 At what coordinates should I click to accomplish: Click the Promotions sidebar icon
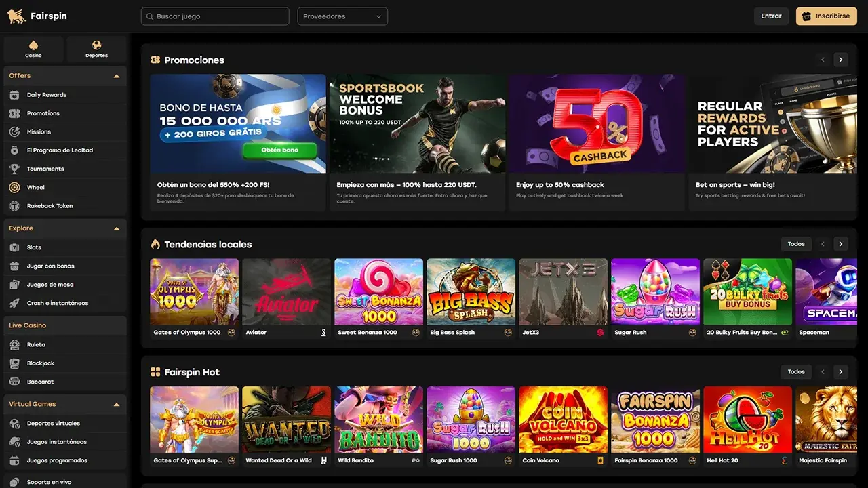coord(14,113)
